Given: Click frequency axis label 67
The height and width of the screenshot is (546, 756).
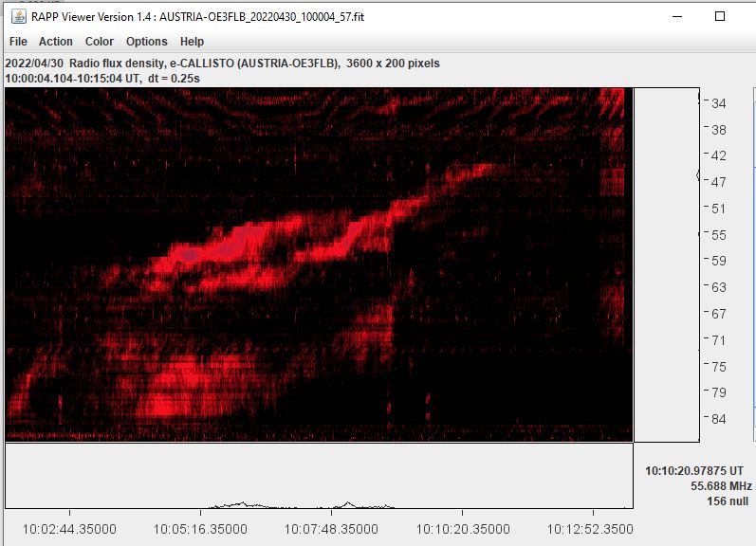Looking at the screenshot, I should pos(718,314).
